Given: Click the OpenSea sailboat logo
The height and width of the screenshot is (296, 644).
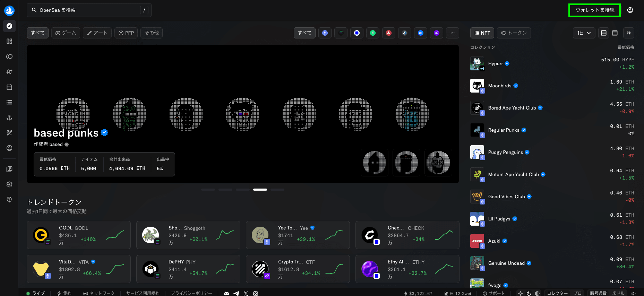Looking at the screenshot, I should pyautogui.click(x=9, y=10).
